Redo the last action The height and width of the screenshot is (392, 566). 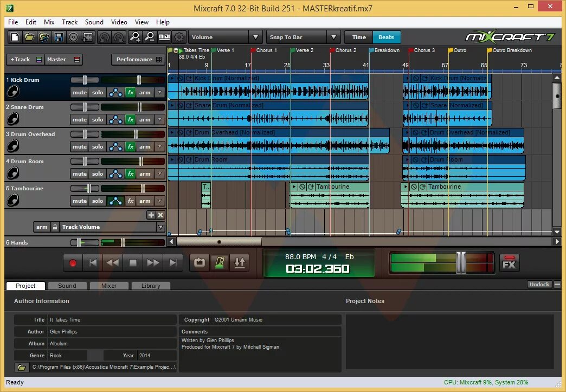119,37
